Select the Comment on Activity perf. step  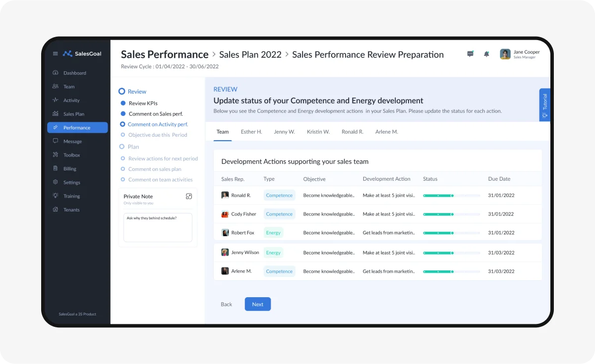157,124
